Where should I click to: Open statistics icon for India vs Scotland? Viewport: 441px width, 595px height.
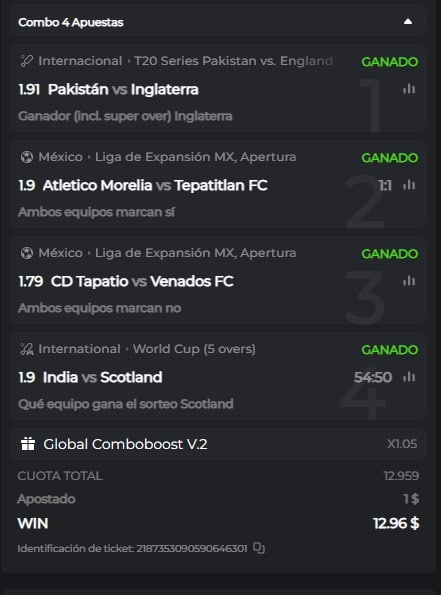tap(409, 377)
